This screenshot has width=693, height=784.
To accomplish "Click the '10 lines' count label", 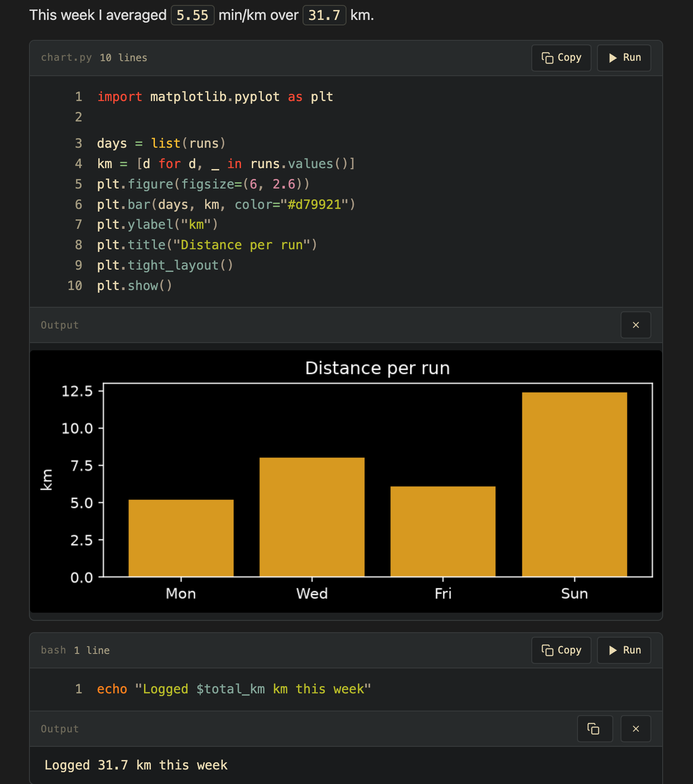I will coord(124,57).
